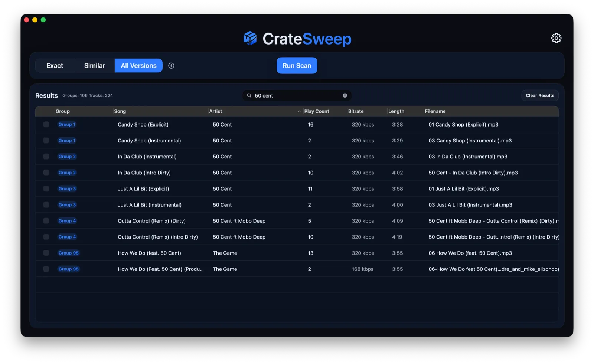Sort by the Play Count column header
Screen dimensions: 594x364
click(x=317, y=111)
